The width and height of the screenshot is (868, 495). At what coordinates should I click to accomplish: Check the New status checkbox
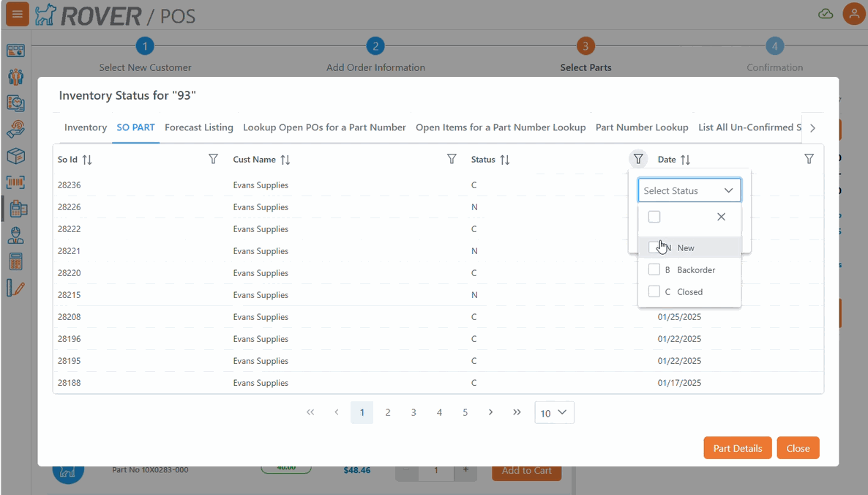click(x=655, y=247)
